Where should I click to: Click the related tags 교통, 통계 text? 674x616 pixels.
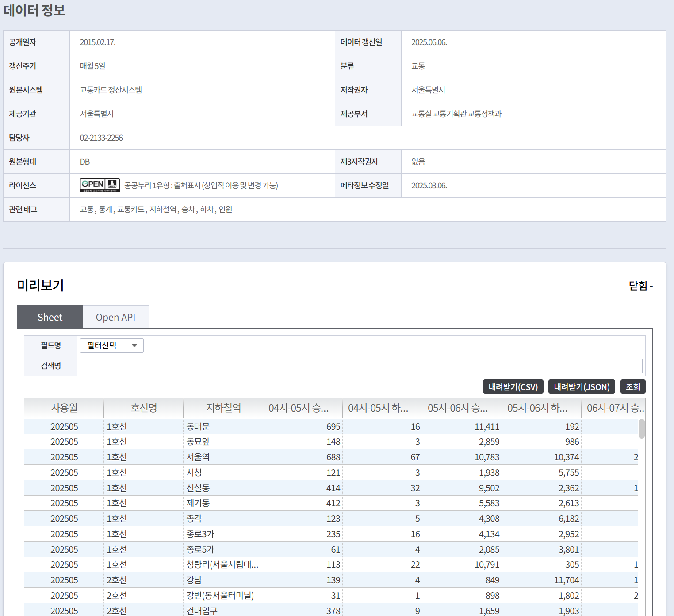tap(156, 209)
